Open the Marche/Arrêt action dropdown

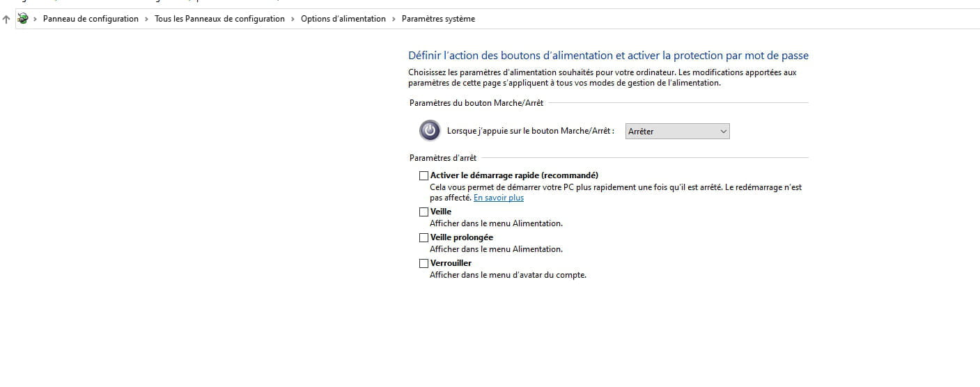point(677,131)
